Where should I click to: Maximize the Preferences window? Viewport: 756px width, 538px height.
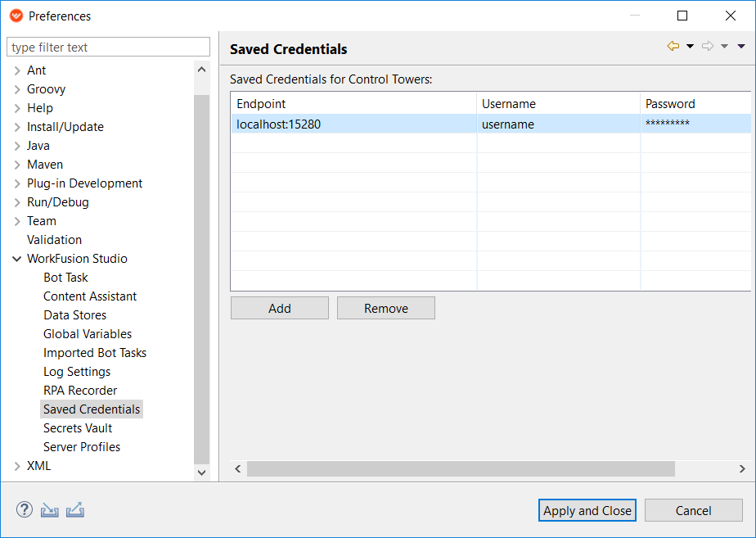682,16
